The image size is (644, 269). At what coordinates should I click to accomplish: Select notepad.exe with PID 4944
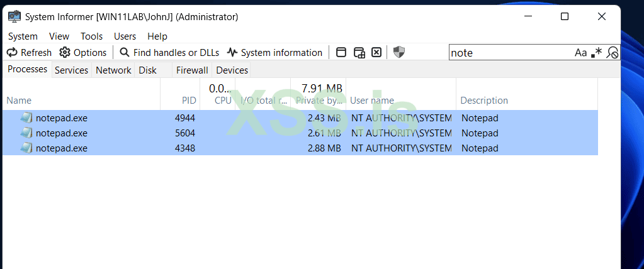pyautogui.click(x=300, y=118)
